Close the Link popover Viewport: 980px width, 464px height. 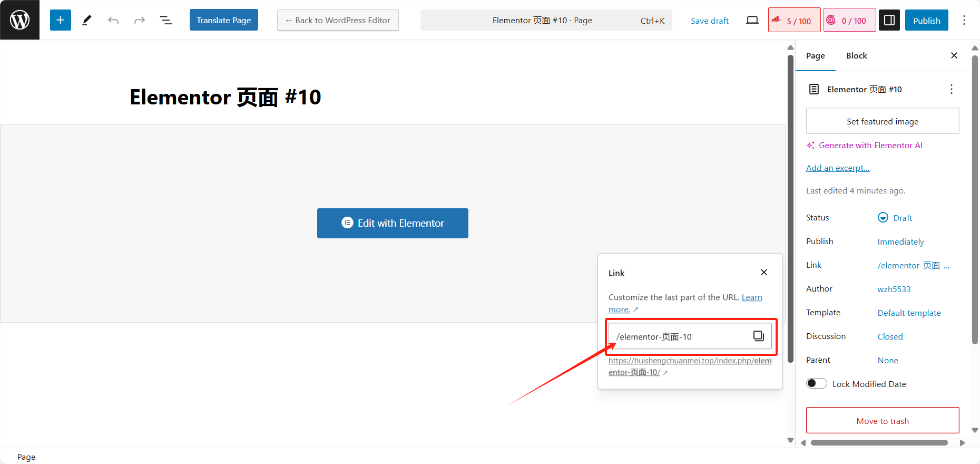point(764,272)
